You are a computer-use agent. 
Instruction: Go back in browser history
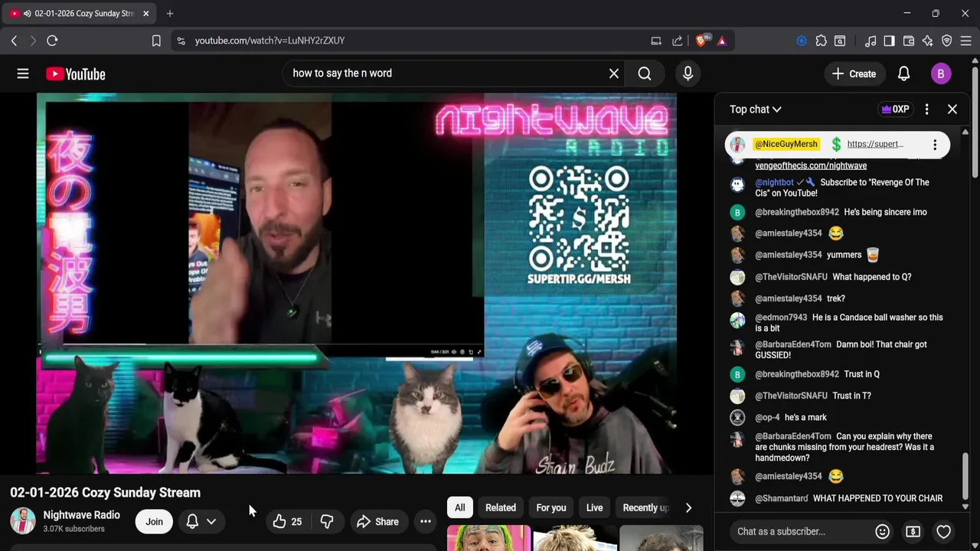pyautogui.click(x=14, y=41)
